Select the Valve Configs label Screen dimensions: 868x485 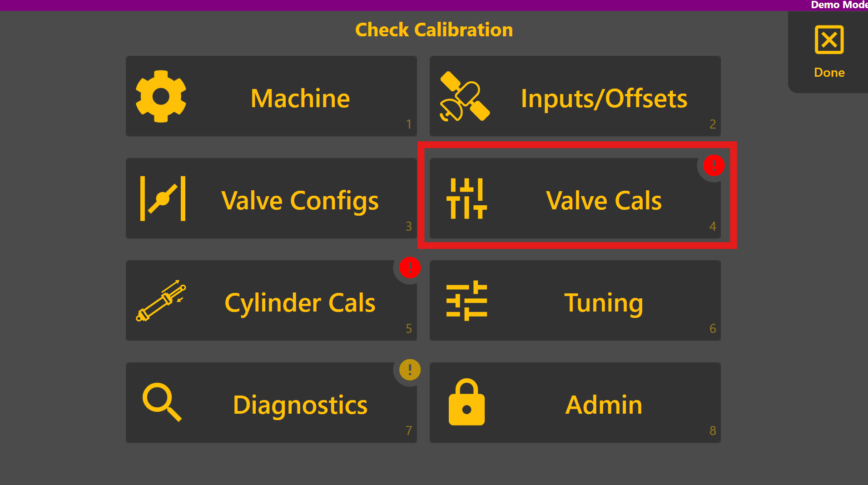tap(300, 201)
